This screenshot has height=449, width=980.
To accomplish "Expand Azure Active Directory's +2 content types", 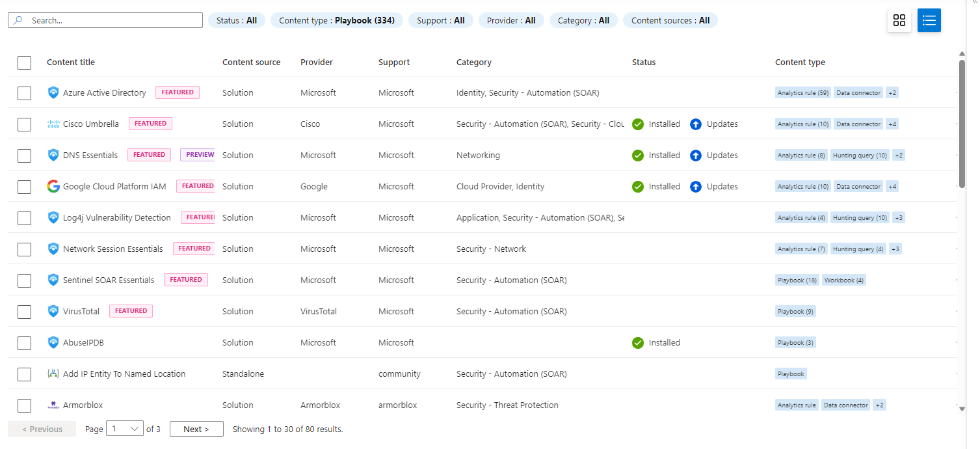I will 892,93.
